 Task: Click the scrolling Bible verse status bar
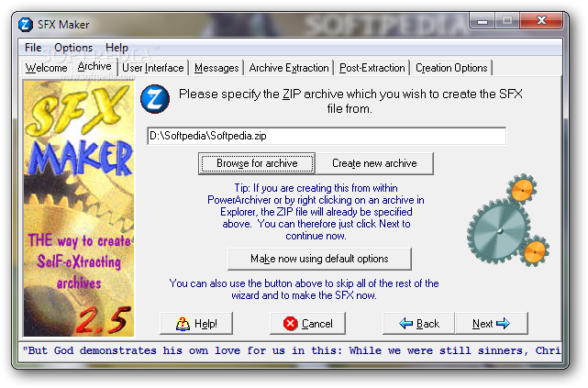(x=290, y=351)
